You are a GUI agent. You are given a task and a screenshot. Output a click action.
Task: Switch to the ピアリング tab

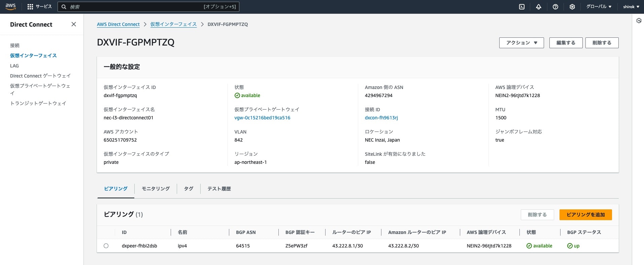(x=115, y=189)
